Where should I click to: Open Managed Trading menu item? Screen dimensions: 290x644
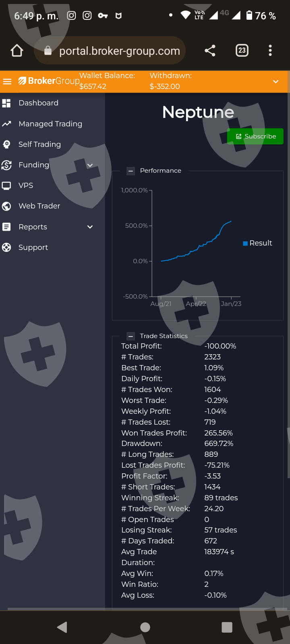(x=50, y=124)
